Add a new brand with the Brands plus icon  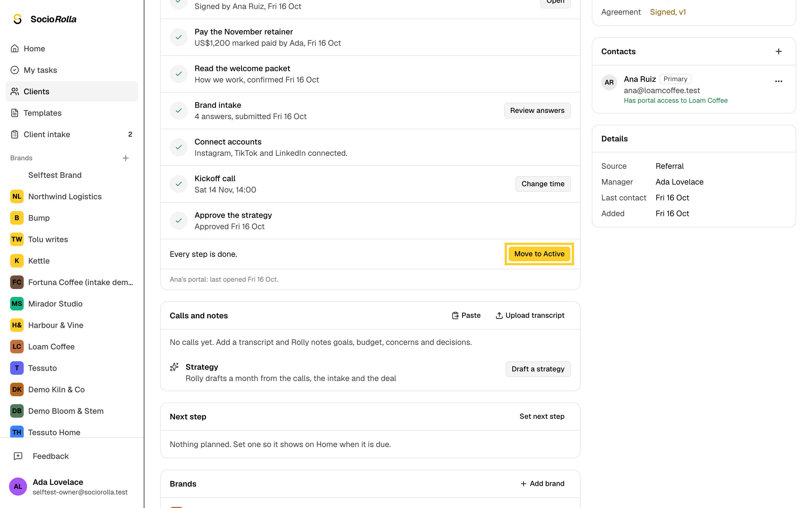click(x=126, y=158)
